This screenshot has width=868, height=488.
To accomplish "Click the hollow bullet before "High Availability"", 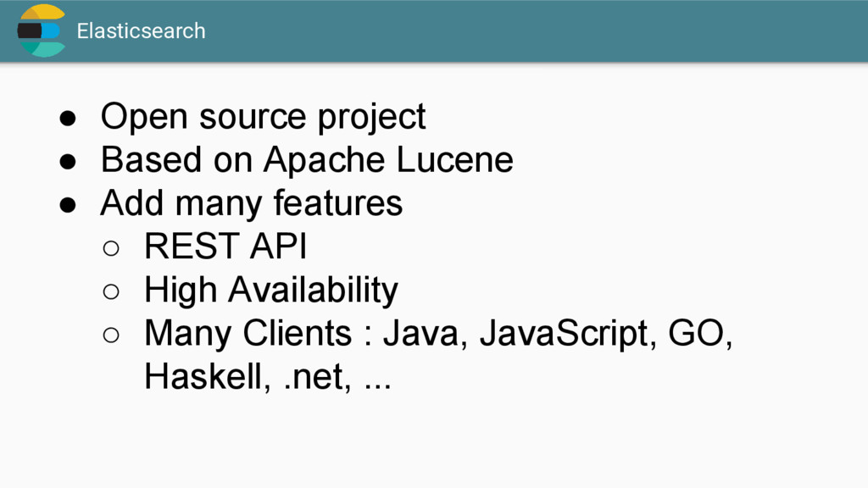I will pos(111,291).
